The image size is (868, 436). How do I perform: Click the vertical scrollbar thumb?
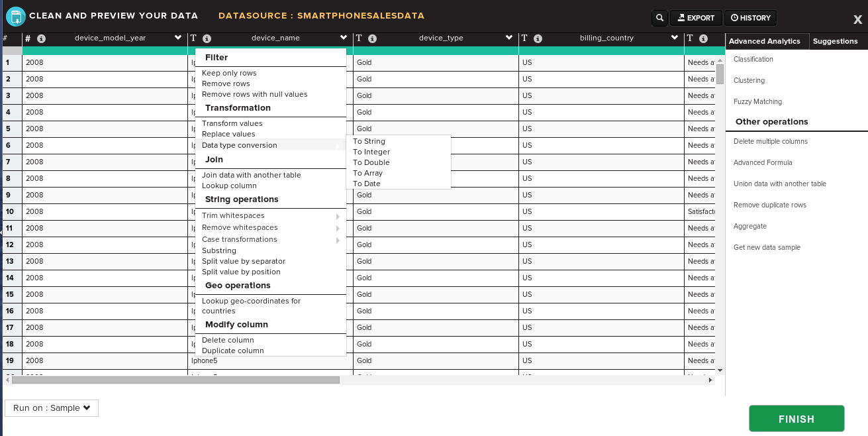coord(720,74)
